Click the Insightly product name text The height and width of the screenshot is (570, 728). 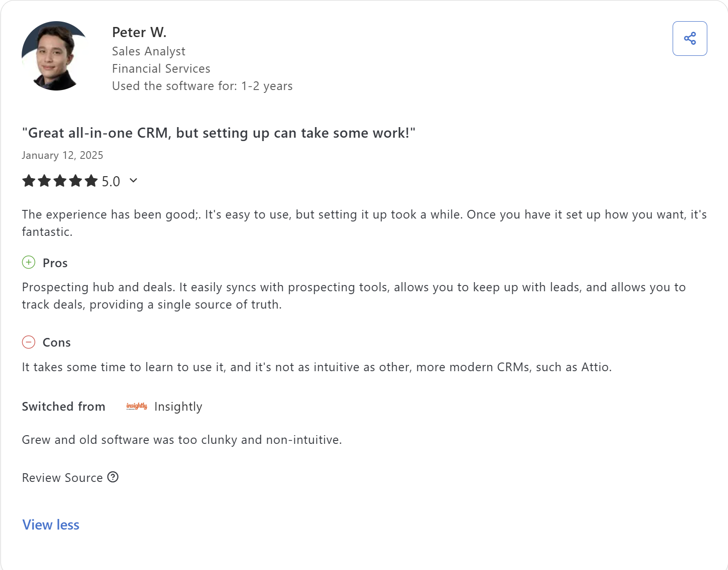(x=178, y=406)
